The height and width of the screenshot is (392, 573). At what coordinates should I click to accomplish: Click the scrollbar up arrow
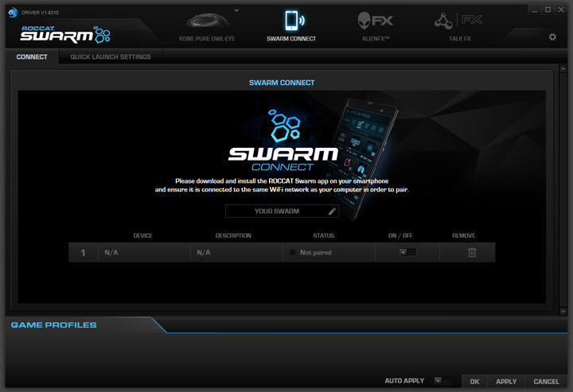coord(563,68)
